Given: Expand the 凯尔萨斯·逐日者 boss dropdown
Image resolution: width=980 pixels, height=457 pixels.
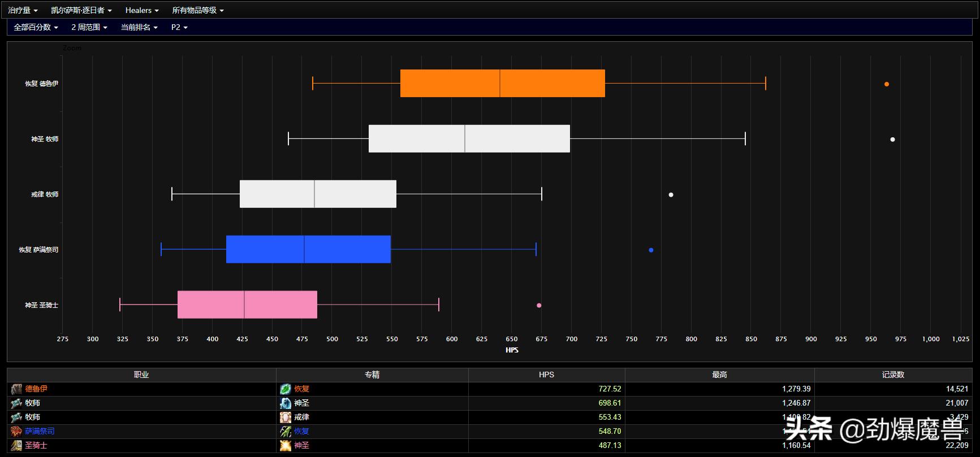Looking at the screenshot, I should 81,10.
